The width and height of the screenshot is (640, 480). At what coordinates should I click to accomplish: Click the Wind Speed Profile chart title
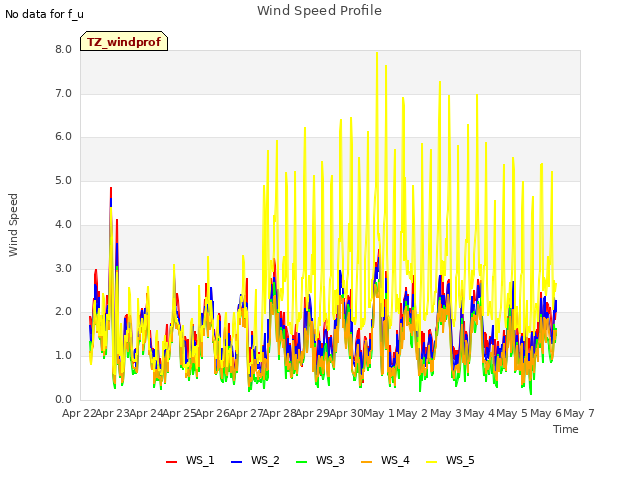[319, 11]
